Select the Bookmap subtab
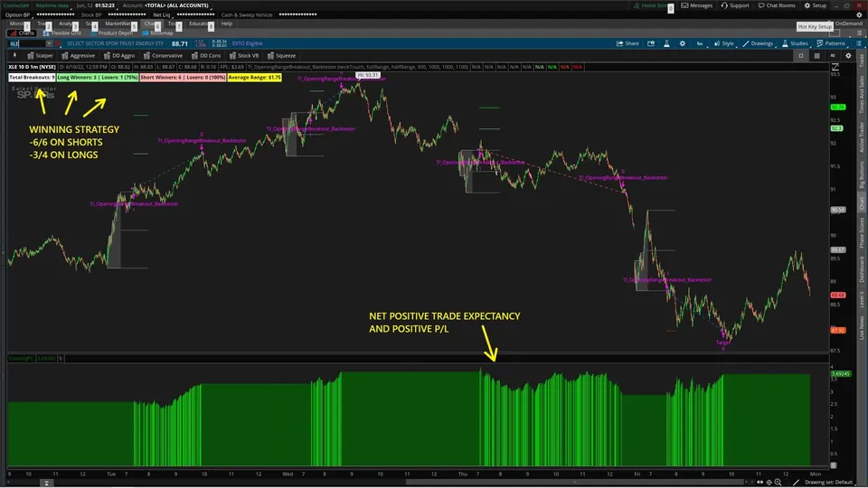The height and width of the screenshot is (488, 868). [157, 33]
